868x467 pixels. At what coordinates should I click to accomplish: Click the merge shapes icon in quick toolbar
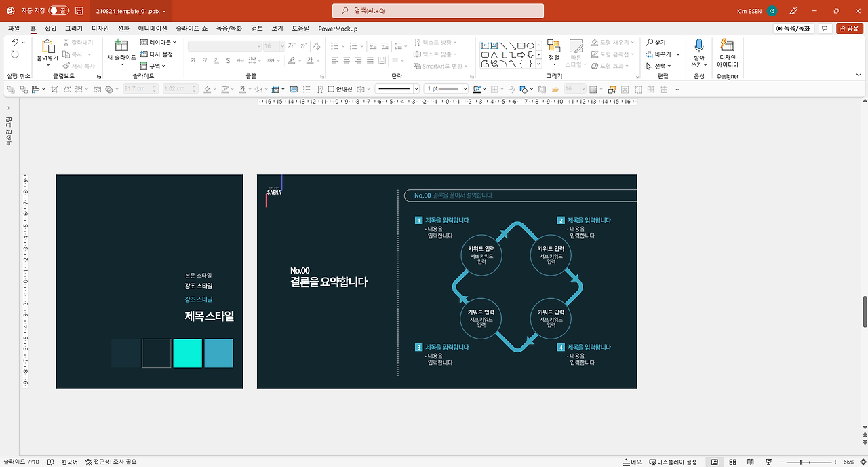click(x=108, y=89)
